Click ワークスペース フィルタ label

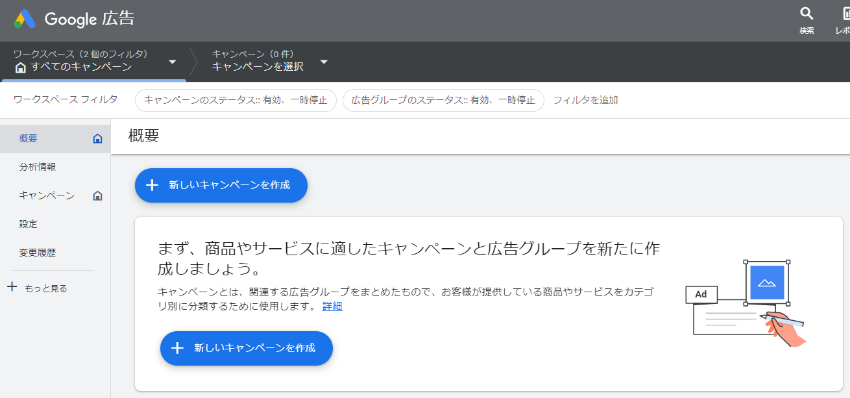(65, 100)
